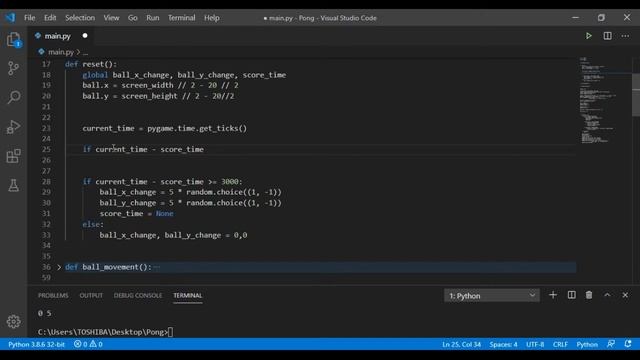Open the Run and Debug view
This screenshot has width=640, height=360.
(x=13, y=127)
